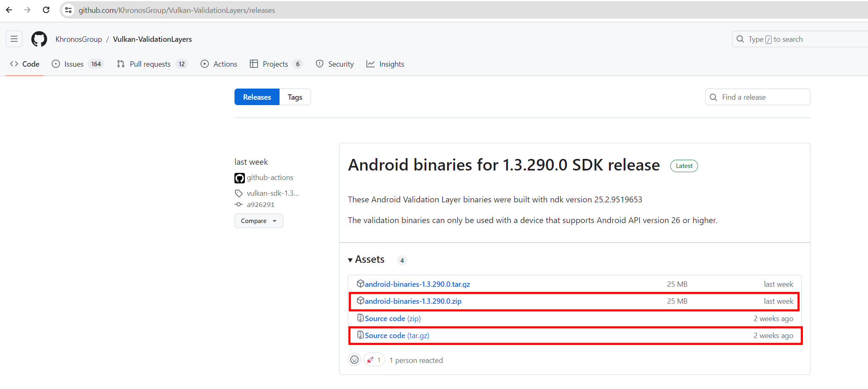The image size is (868, 389).
Task: Click the file icon for Source code (tar.gz)
Action: (360, 335)
